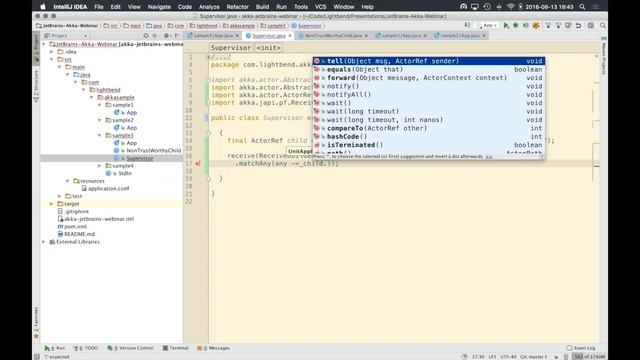This screenshot has height=360, width=640.
Task: Click the Undo revert arrow toolbar icon
Action: [578, 25]
